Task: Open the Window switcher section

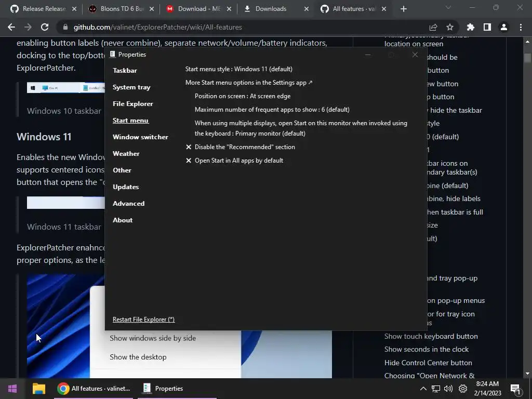Action: [140, 137]
